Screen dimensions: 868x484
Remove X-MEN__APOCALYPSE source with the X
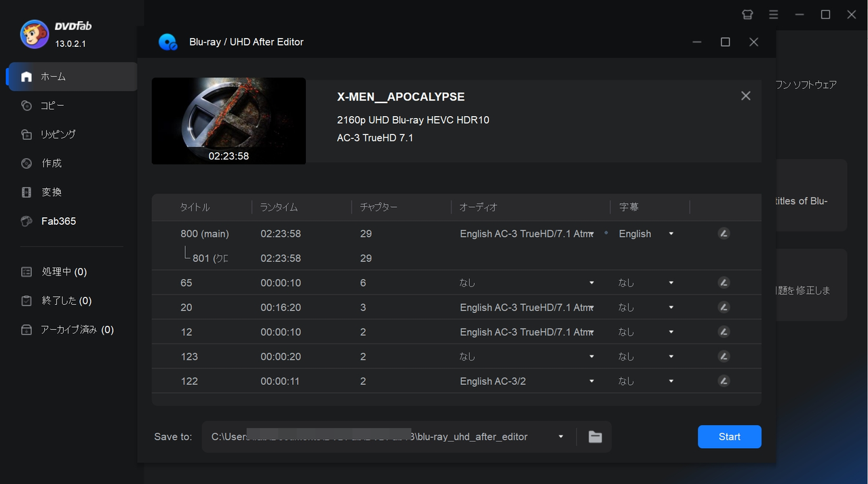[x=746, y=96]
